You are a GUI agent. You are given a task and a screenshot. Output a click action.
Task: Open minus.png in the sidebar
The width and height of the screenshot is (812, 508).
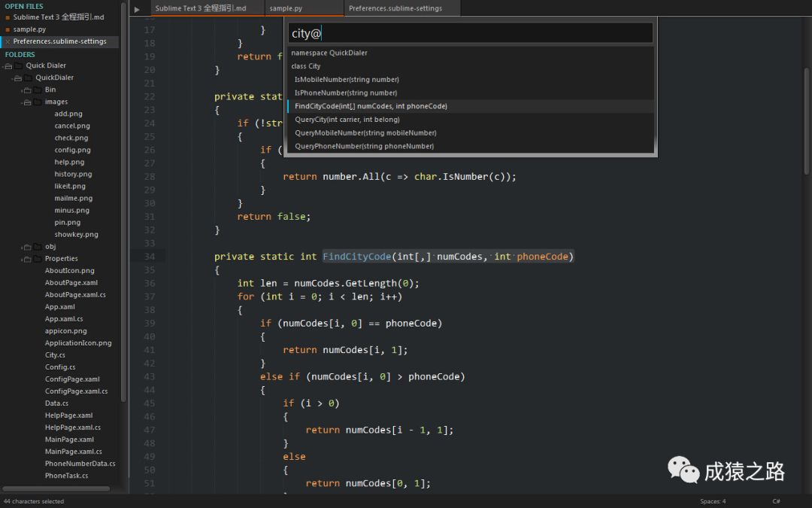[72, 211]
